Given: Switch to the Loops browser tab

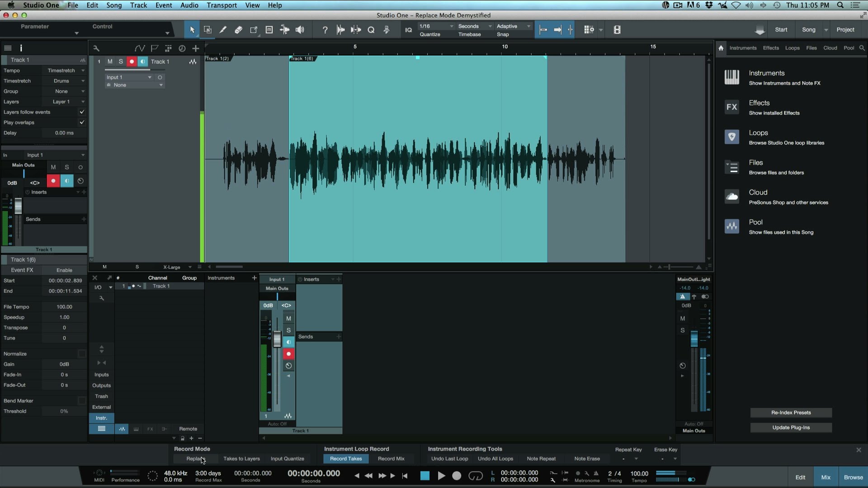Looking at the screenshot, I should [792, 48].
